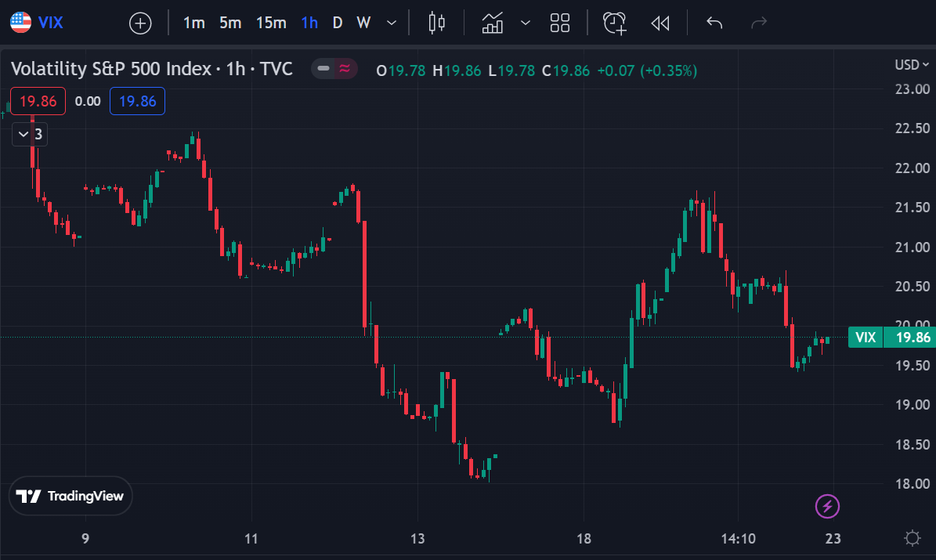
Task: Select the 15m interval
Action: [x=271, y=23]
